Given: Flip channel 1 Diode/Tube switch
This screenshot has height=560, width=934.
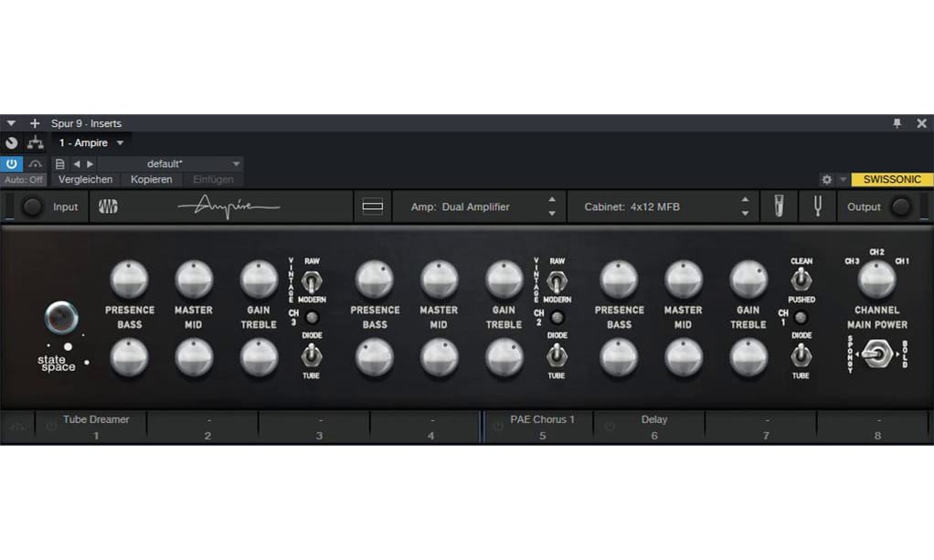Looking at the screenshot, I should pyautogui.click(x=801, y=355).
